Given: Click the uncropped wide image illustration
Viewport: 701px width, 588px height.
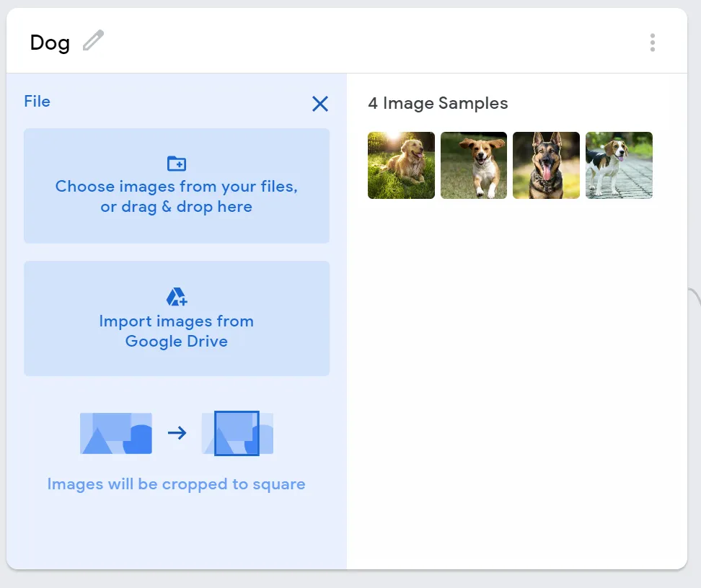Looking at the screenshot, I should coord(116,433).
